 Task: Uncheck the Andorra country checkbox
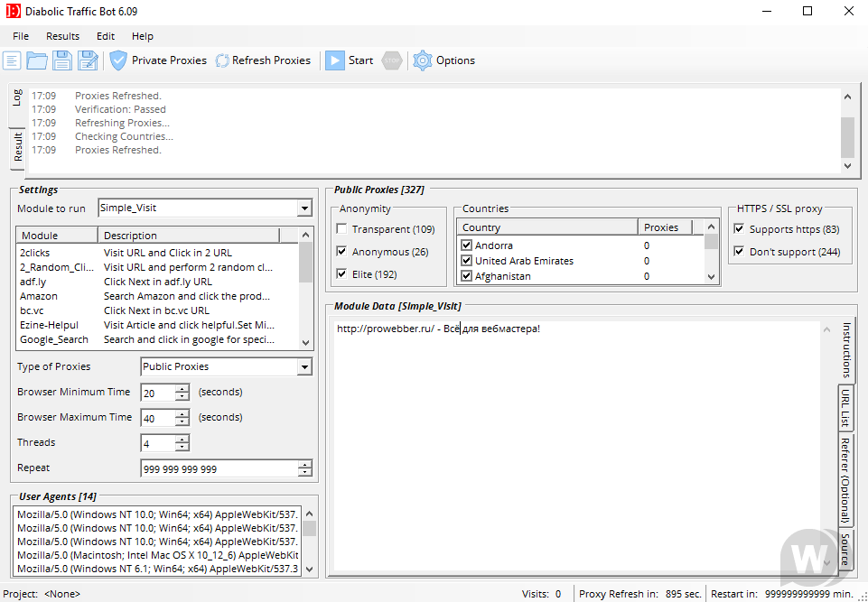(x=466, y=245)
